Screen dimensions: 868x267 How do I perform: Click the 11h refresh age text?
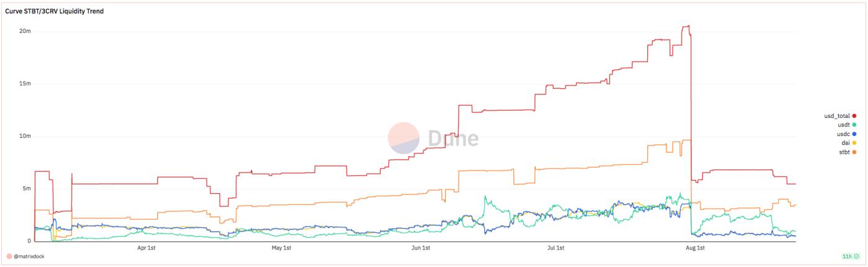click(846, 256)
